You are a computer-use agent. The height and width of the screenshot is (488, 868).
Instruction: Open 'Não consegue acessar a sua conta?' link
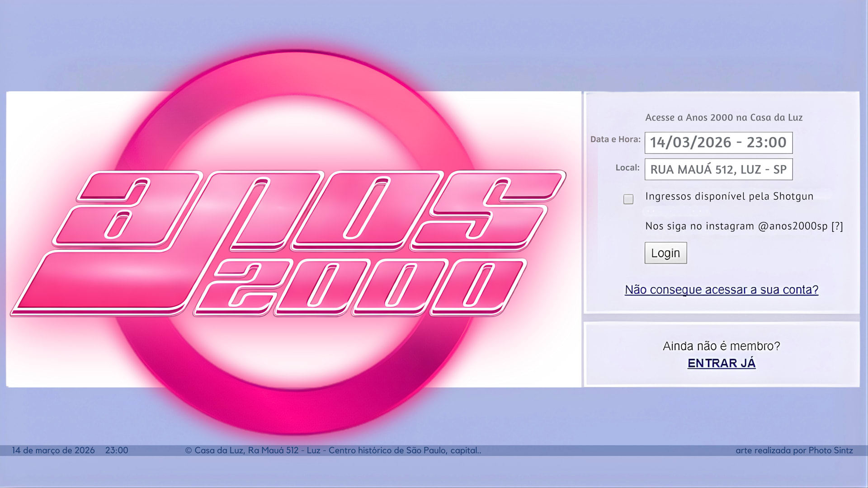coord(721,290)
